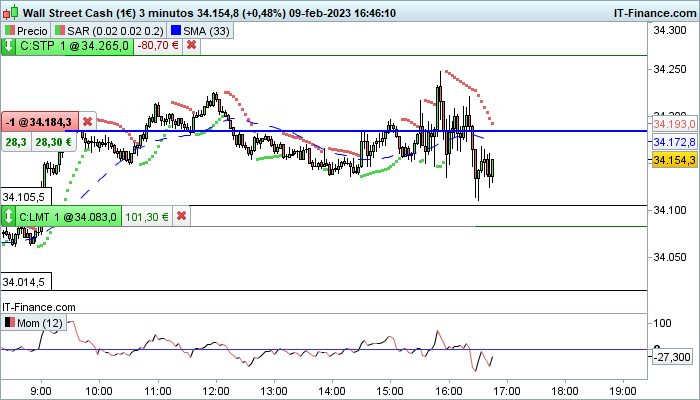
Task: Click the 28,3 points profit value
Action: pyautogui.click(x=16, y=142)
